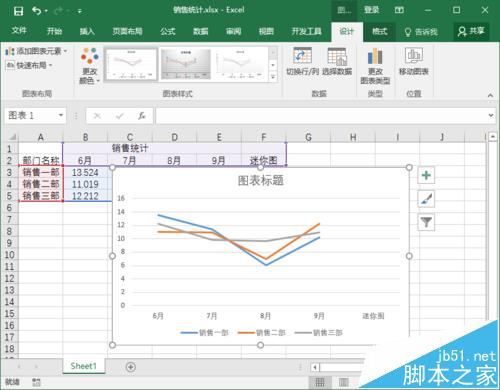Click 登录 to sign in
This screenshot has width=500, height=390.
[372, 10]
